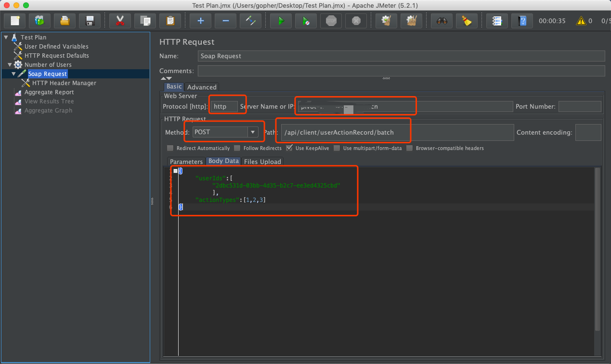Open the Templates toolbar icon

pyautogui.click(x=39, y=21)
